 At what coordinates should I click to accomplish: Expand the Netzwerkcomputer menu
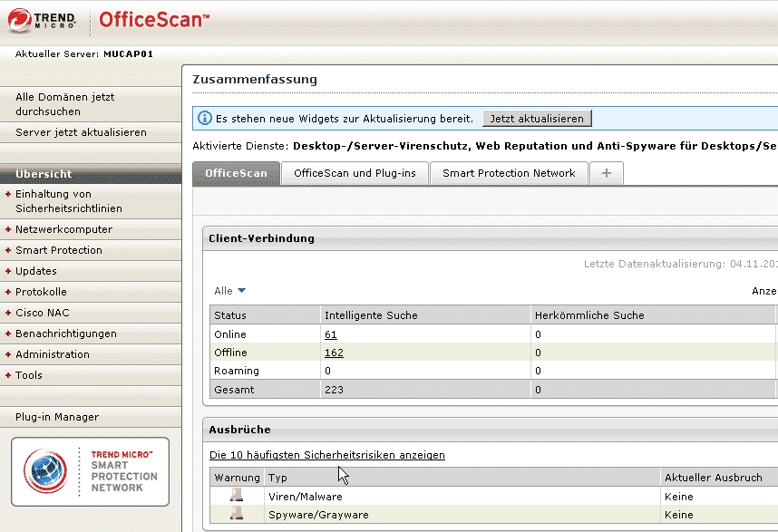pyautogui.click(x=8, y=229)
